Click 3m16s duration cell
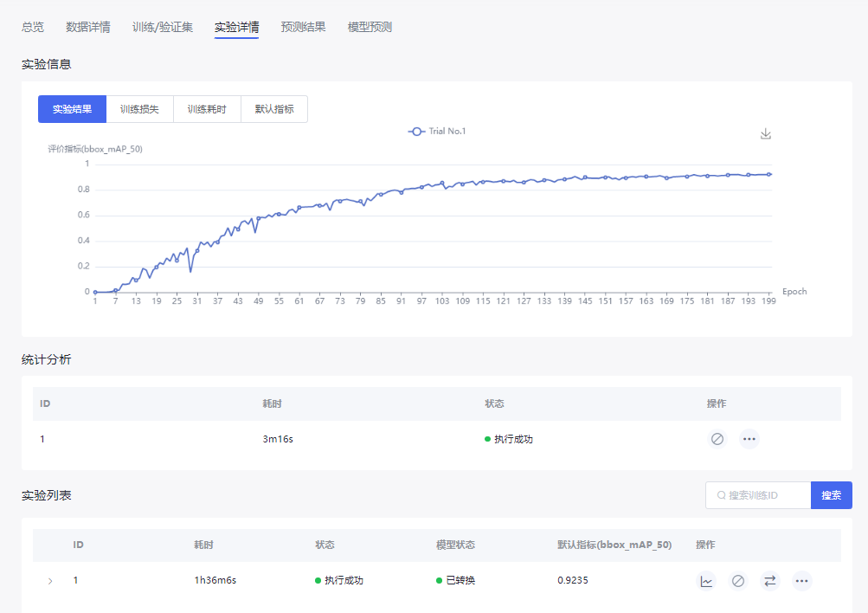The image size is (868, 613). pyautogui.click(x=278, y=439)
